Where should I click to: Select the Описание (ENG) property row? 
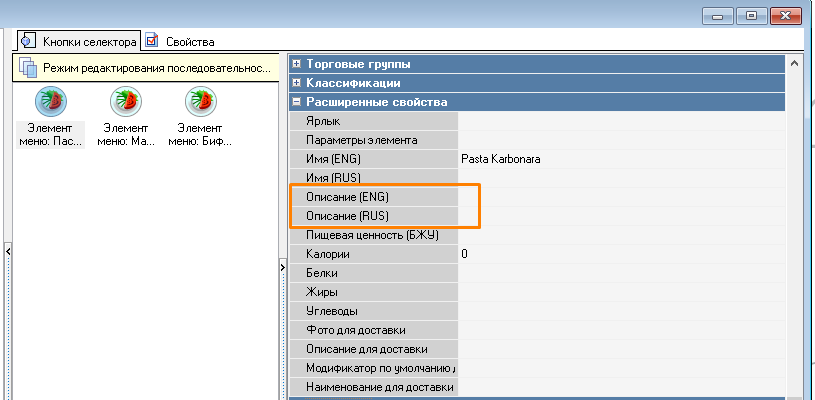(373, 197)
